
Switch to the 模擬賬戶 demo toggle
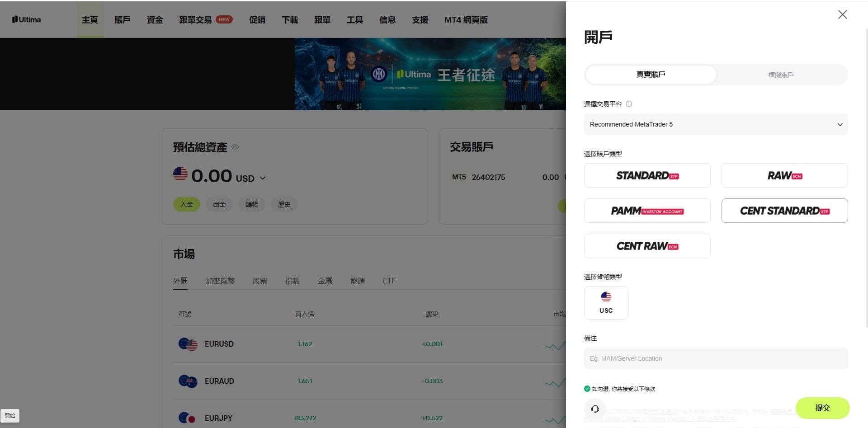[781, 75]
